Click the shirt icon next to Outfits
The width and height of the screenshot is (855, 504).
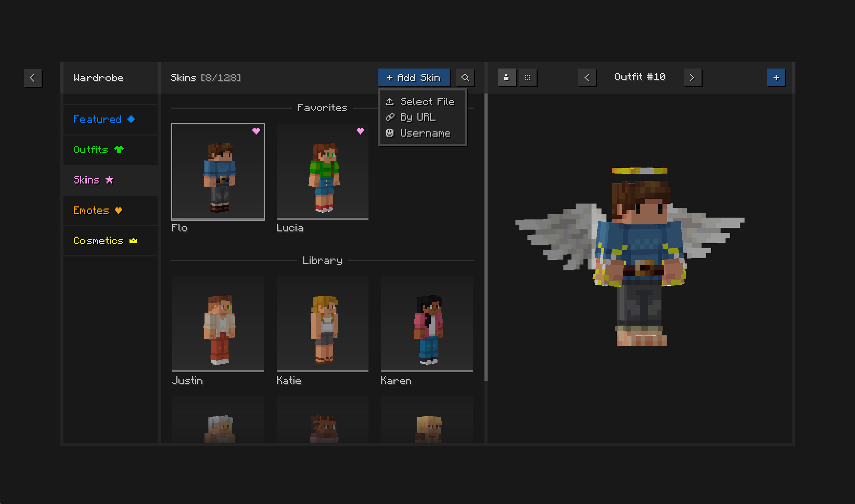[119, 150]
